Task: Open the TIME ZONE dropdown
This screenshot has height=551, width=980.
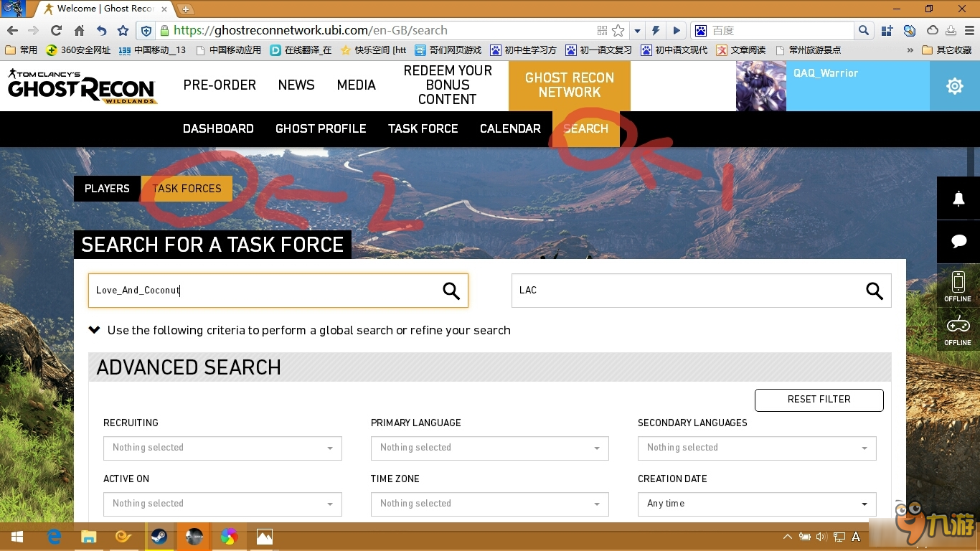Action: [489, 504]
